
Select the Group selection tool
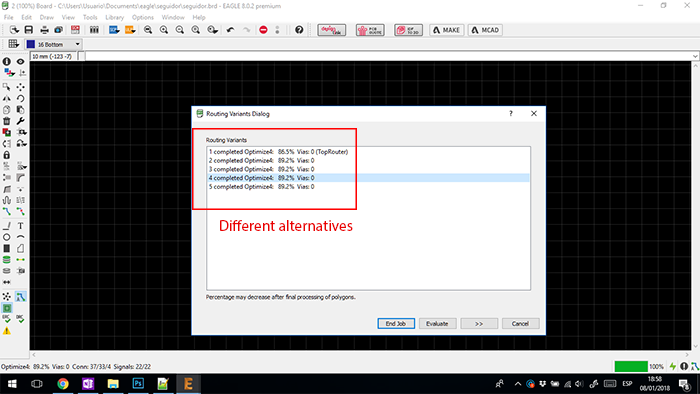tap(7, 87)
